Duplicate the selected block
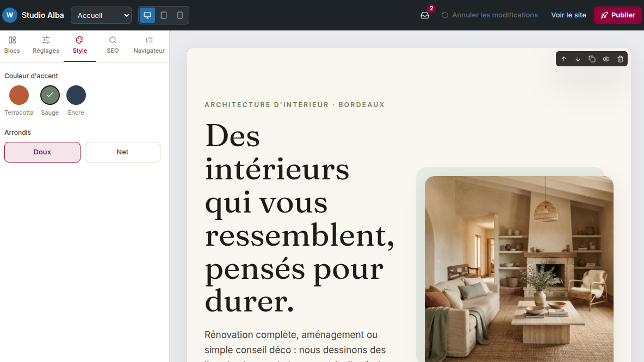Image resolution: width=644 pixels, height=362 pixels. (x=592, y=59)
